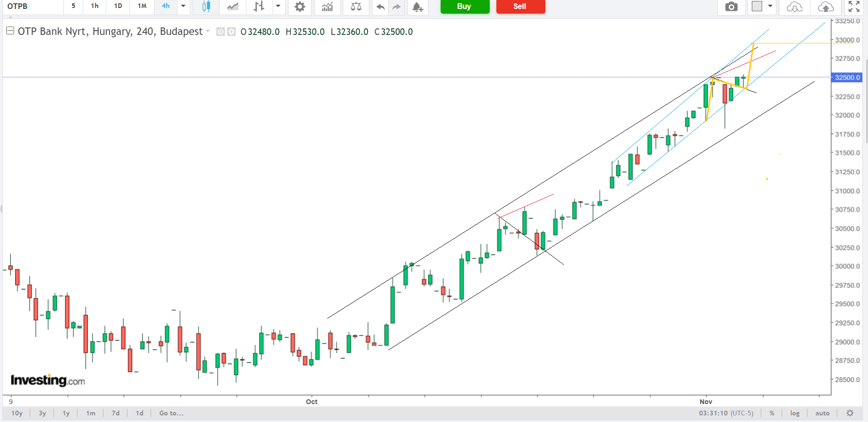Take a chart snapshot with the camera icon
Image resolution: width=868 pixels, height=422 pixels.
(x=731, y=7)
